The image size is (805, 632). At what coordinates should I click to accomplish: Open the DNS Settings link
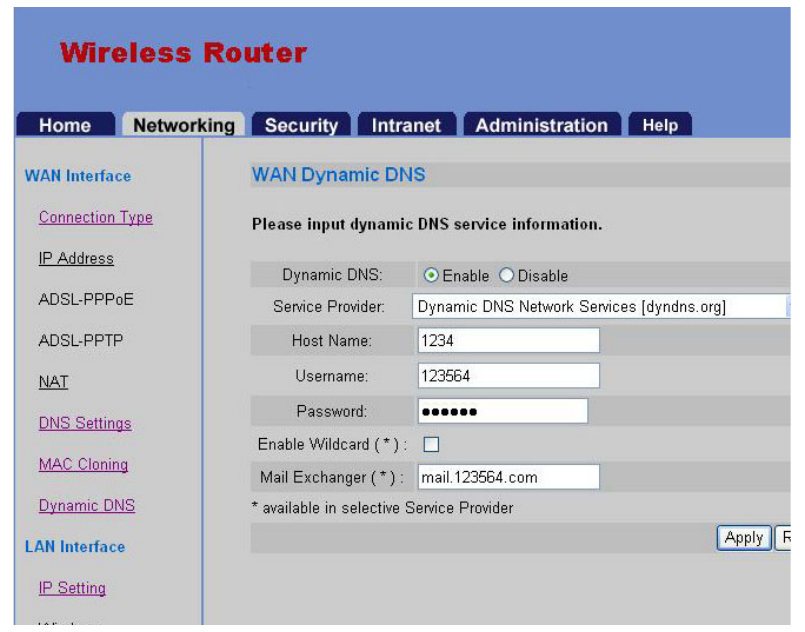pyautogui.click(x=85, y=423)
